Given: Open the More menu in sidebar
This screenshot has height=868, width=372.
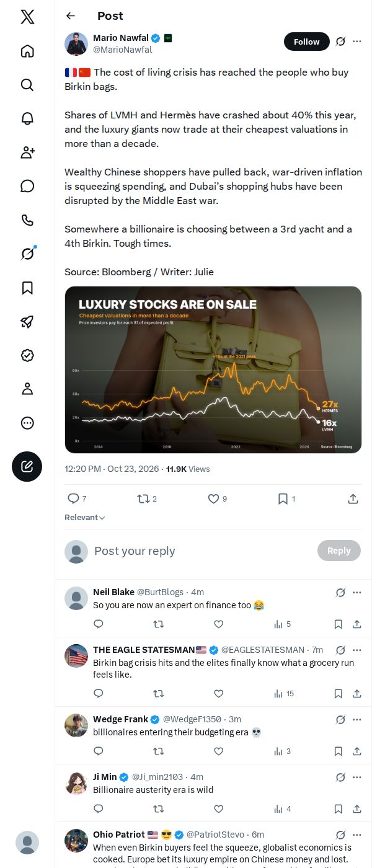Looking at the screenshot, I should [x=27, y=423].
